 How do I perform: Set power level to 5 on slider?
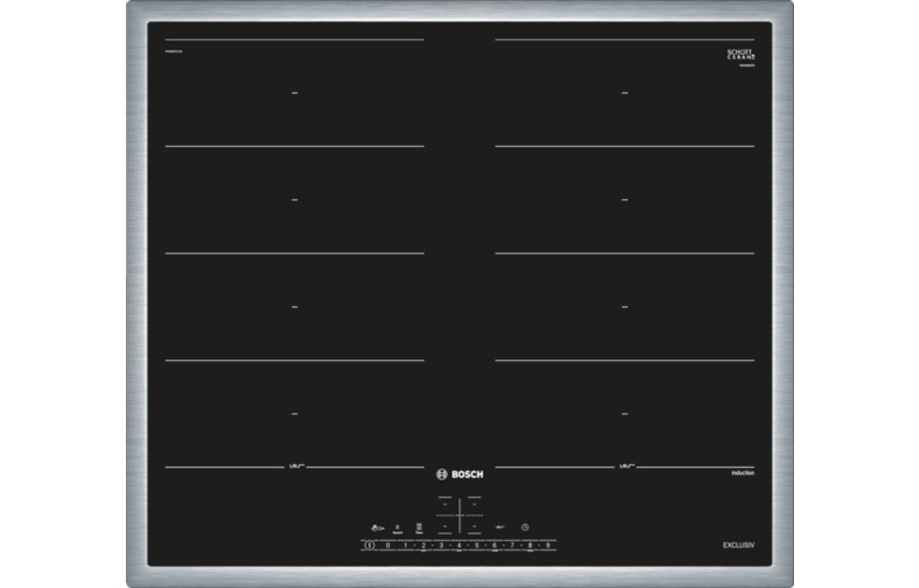click(477, 546)
